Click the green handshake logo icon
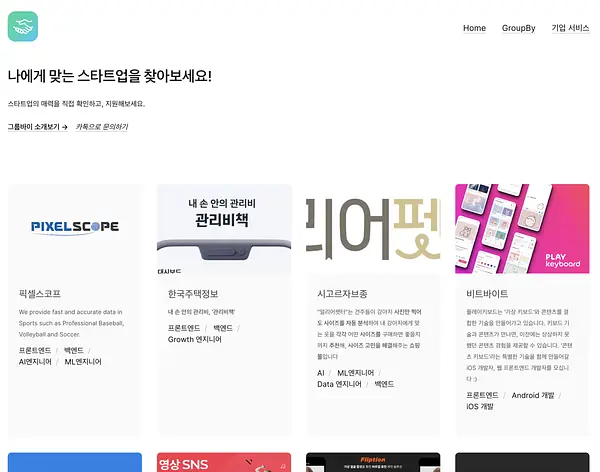This screenshot has width=600, height=472. pyautogui.click(x=23, y=26)
